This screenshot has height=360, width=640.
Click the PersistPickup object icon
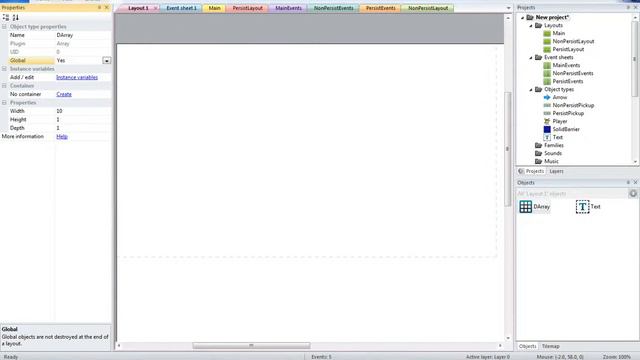[x=547, y=113]
